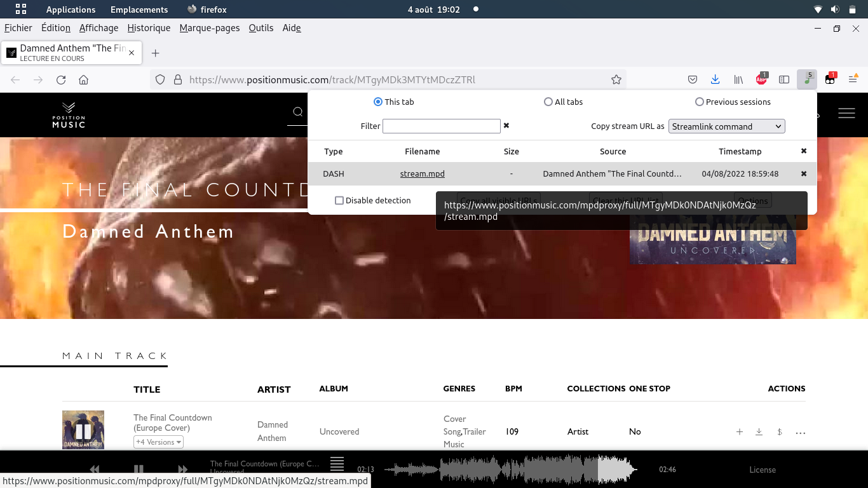Open the Édition menu
This screenshot has width=868, height=488.
coord(56,28)
